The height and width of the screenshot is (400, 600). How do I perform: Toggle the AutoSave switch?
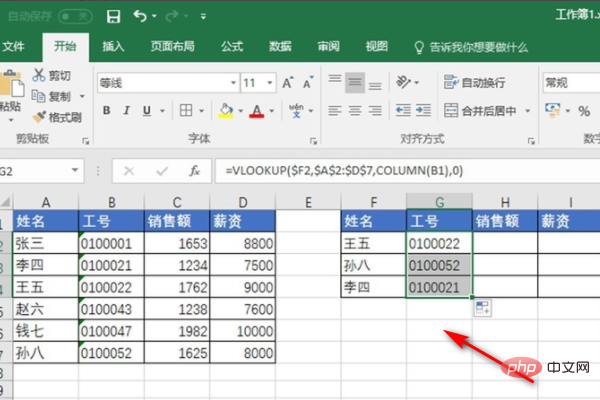75,16
